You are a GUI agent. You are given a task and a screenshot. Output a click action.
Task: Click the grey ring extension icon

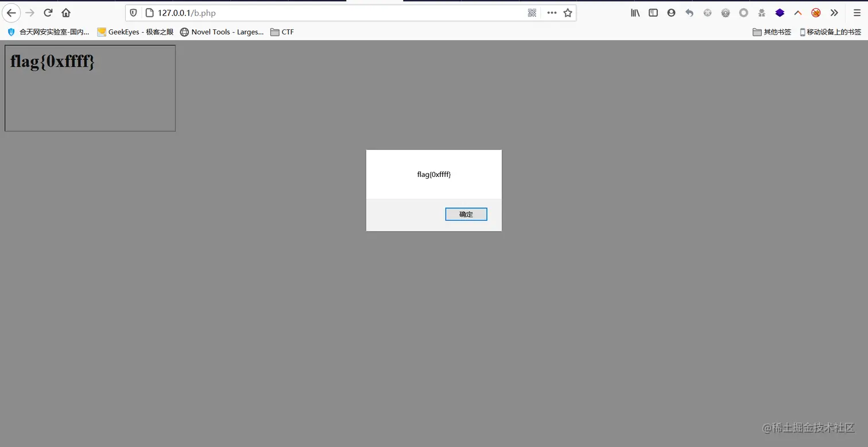point(743,13)
